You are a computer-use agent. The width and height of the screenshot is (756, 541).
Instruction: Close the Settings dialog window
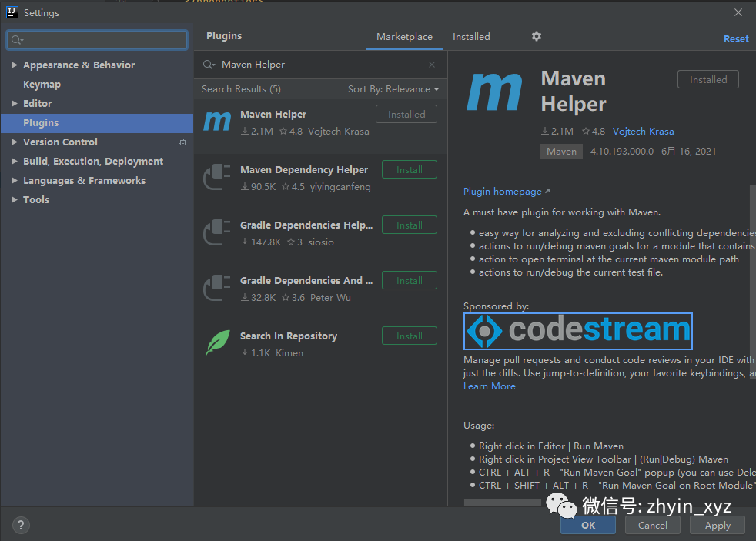[x=738, y=12]
